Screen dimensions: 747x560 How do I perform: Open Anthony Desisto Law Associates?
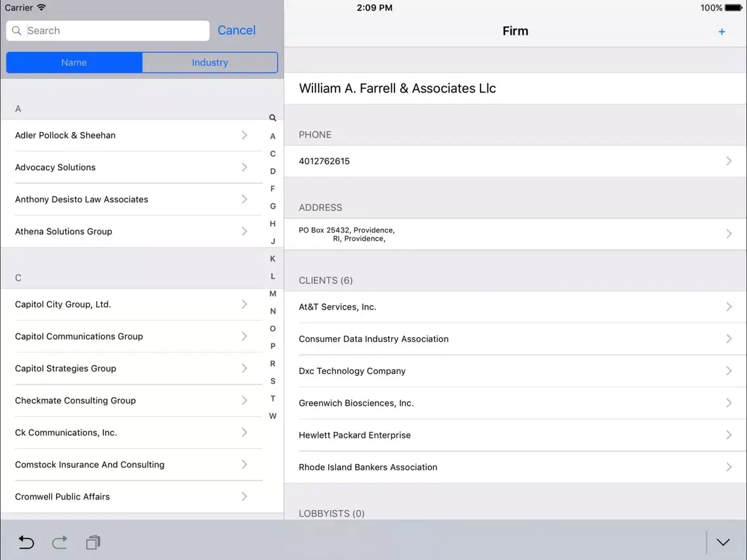click(132, 199)
